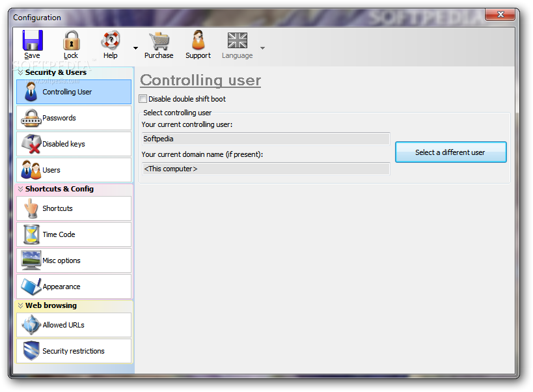Click the Purchase label text
Image resolution: width=533 pixels, height=392 pixels.
pyautogui.click(x=159, y=55)
